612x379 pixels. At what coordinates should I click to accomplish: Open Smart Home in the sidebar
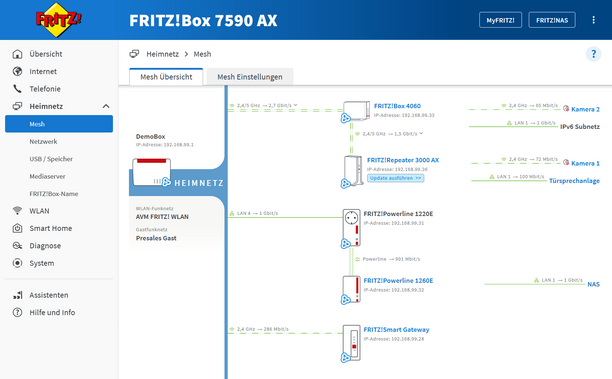point(50,228)
